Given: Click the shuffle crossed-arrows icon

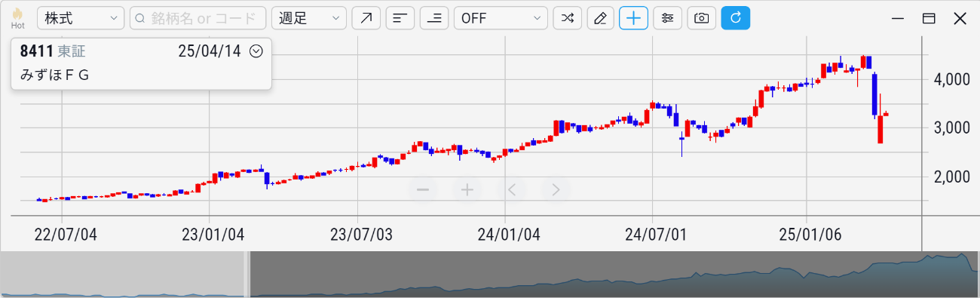Looking at the screenshot, I should (567, 18).
